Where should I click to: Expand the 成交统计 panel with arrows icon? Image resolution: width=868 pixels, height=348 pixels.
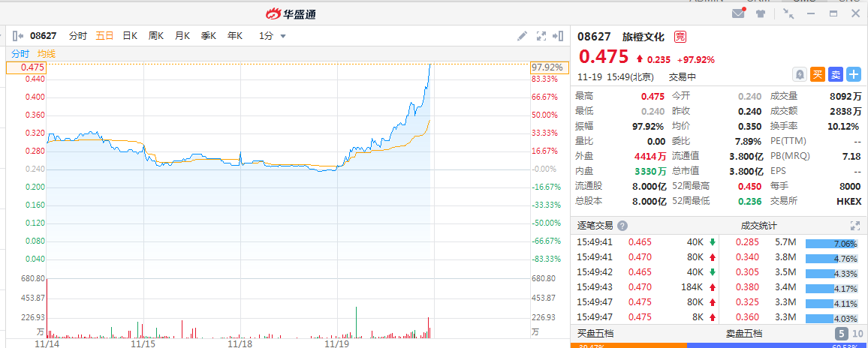coord(855,226)
